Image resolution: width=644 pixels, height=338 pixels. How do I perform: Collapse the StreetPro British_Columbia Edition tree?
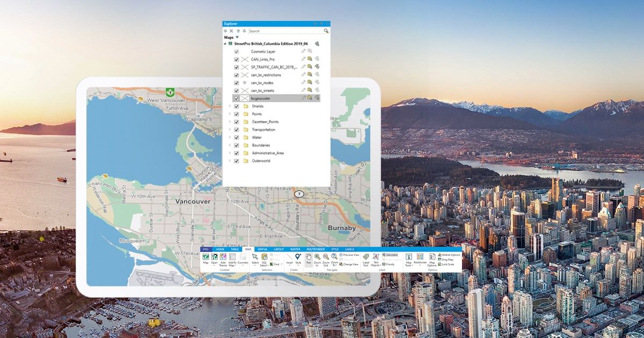pos(225,43)
